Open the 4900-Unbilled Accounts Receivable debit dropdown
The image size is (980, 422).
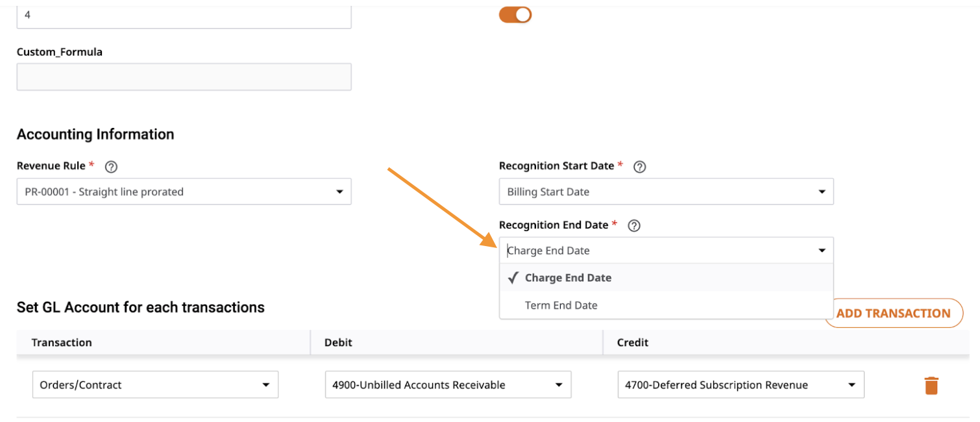pyautogui.click(x=448, y=385)
